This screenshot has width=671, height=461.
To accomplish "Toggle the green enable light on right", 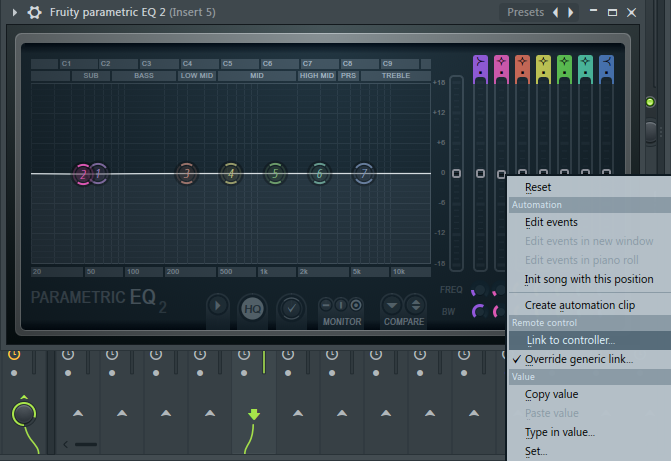I will pos(650,102).
